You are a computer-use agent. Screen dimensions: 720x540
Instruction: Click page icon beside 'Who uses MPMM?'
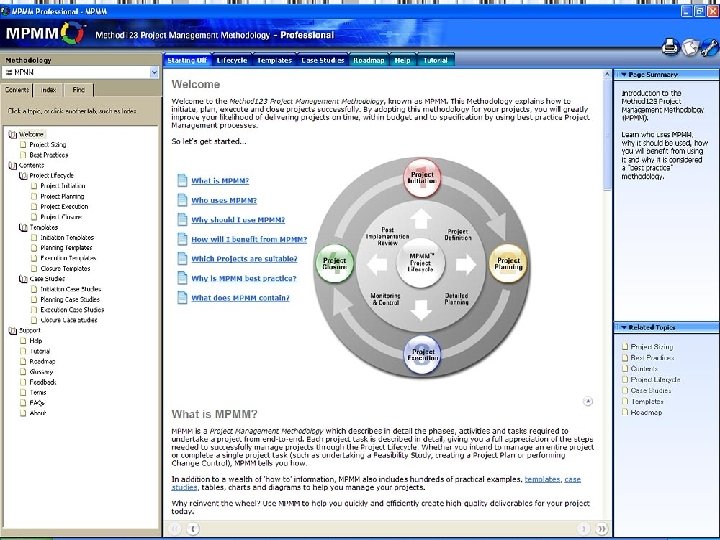[182, 200]
